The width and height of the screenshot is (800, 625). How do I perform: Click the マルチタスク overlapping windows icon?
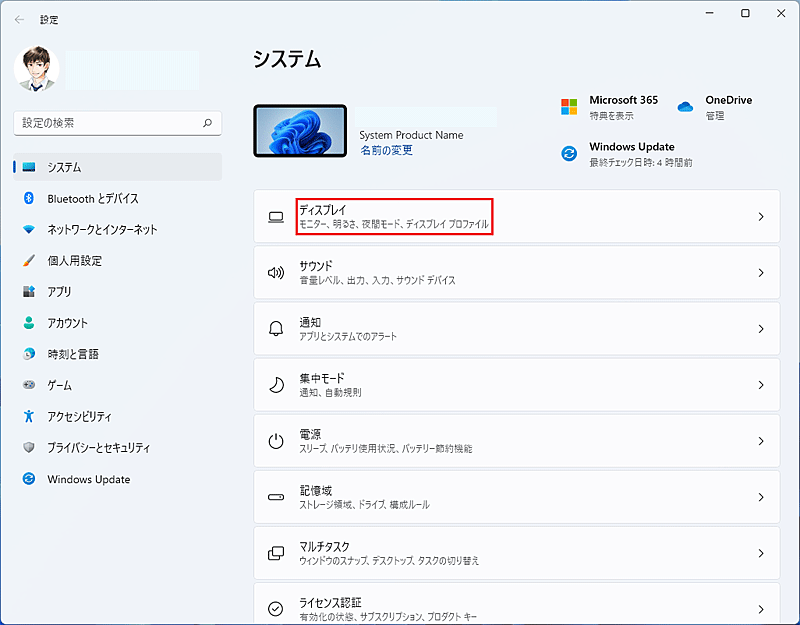click(276, 553)
